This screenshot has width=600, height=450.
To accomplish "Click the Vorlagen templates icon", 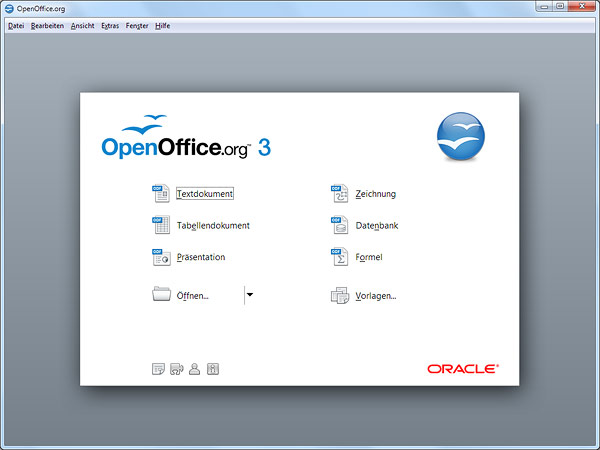I will (340, 295).
